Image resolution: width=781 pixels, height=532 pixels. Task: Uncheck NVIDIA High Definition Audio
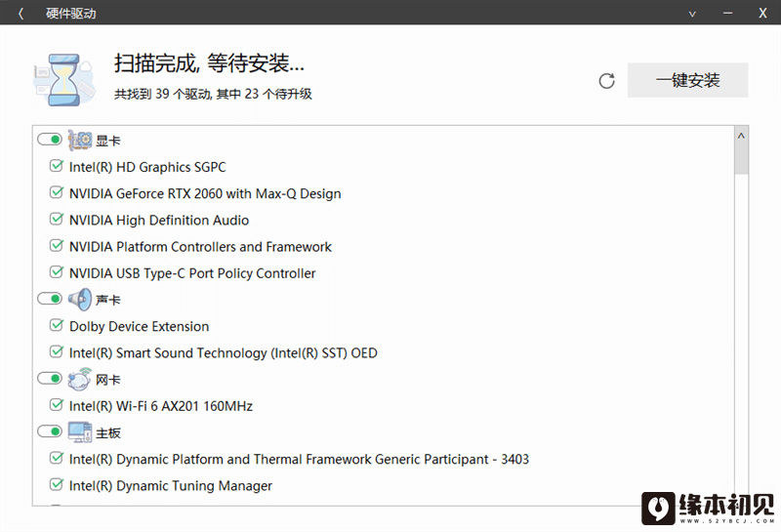point(57,220)
